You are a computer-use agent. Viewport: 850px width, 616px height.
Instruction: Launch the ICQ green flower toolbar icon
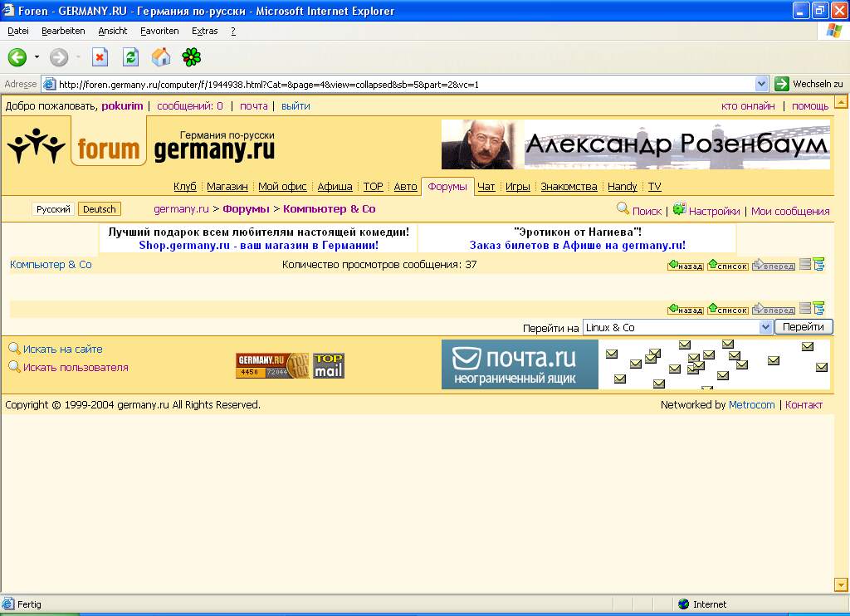192,57
